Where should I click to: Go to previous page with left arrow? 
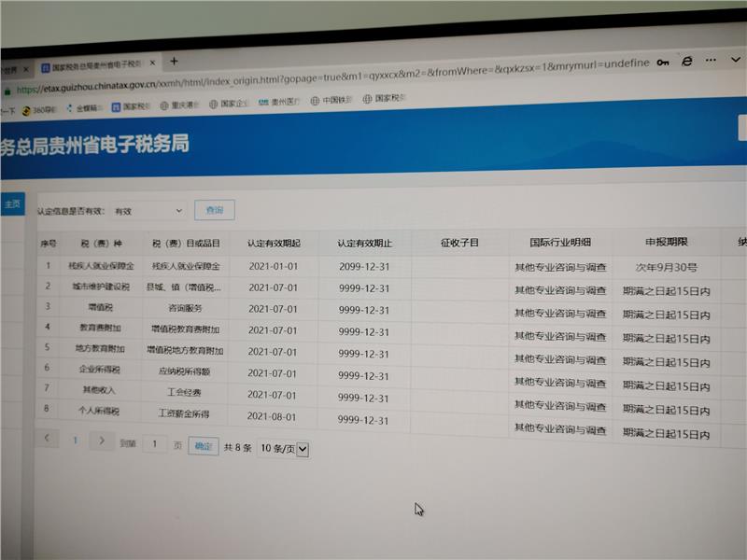(46, 438)
